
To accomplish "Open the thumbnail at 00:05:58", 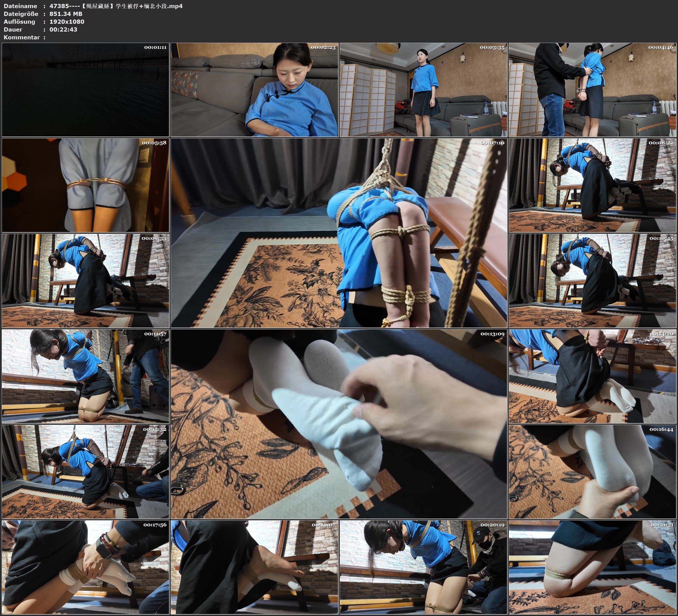I will (x=85, y=185).
